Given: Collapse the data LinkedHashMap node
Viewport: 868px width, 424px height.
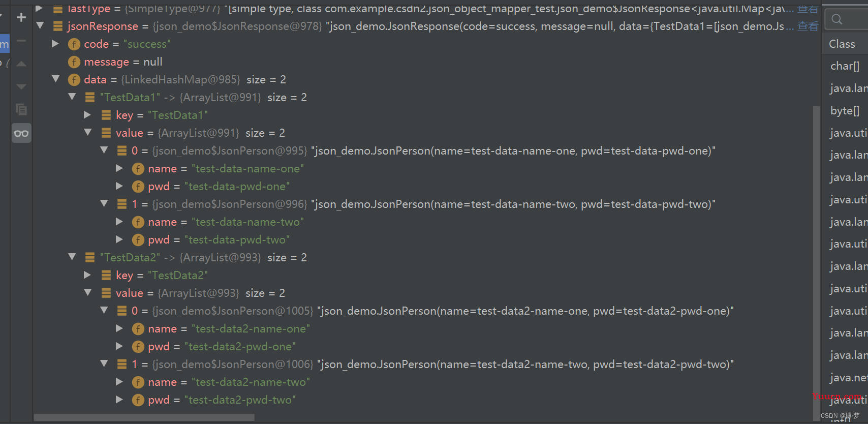Looking at the screenshot, I should 56,79.
